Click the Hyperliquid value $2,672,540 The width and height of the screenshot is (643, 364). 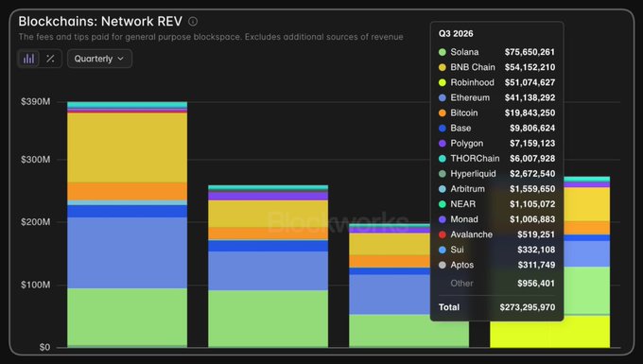[532, 174]
